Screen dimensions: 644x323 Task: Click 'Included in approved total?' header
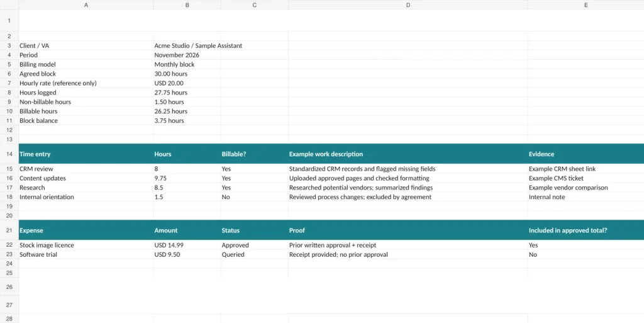tap(586, 230)
